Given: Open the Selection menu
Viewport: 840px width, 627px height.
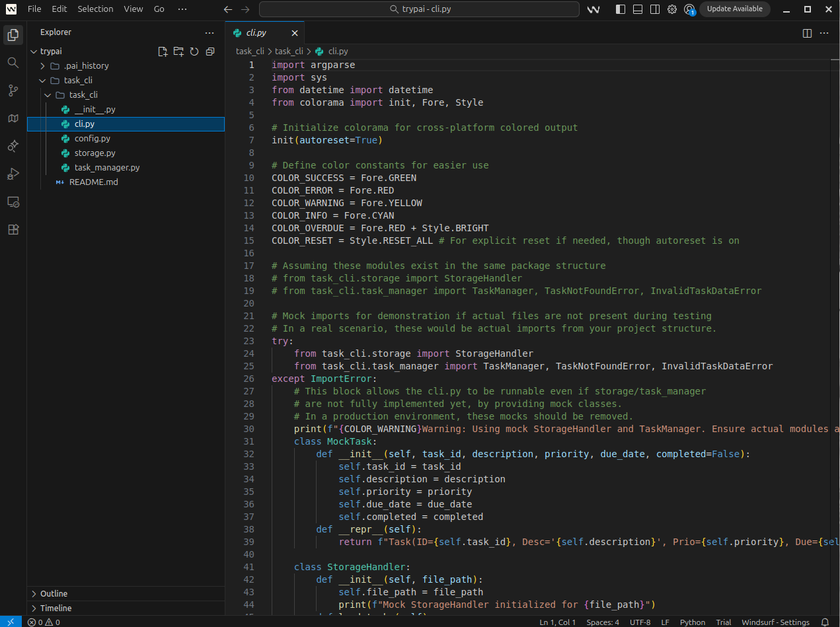Looking at the screenshot, I should click(95, 9).
